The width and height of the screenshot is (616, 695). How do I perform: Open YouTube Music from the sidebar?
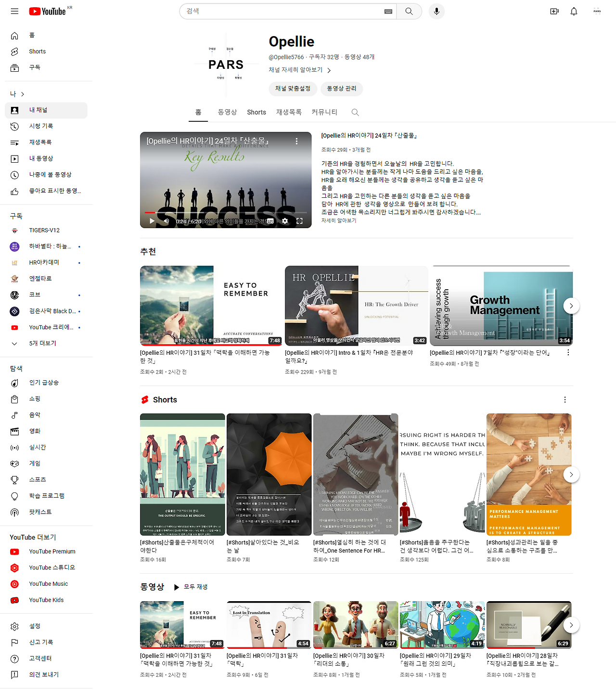(48, 583)
